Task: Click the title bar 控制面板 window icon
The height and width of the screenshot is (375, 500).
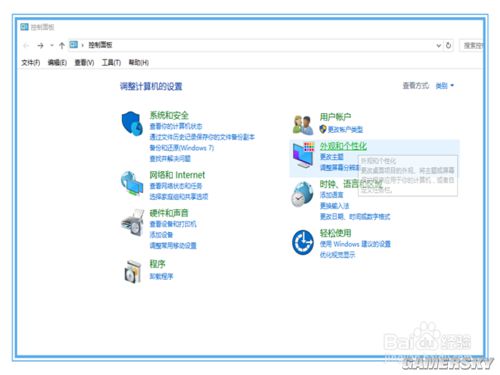Action: coord(24,27)
